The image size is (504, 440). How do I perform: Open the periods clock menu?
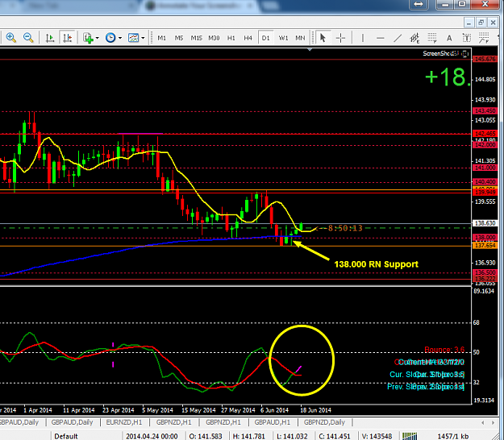(110, 38)
